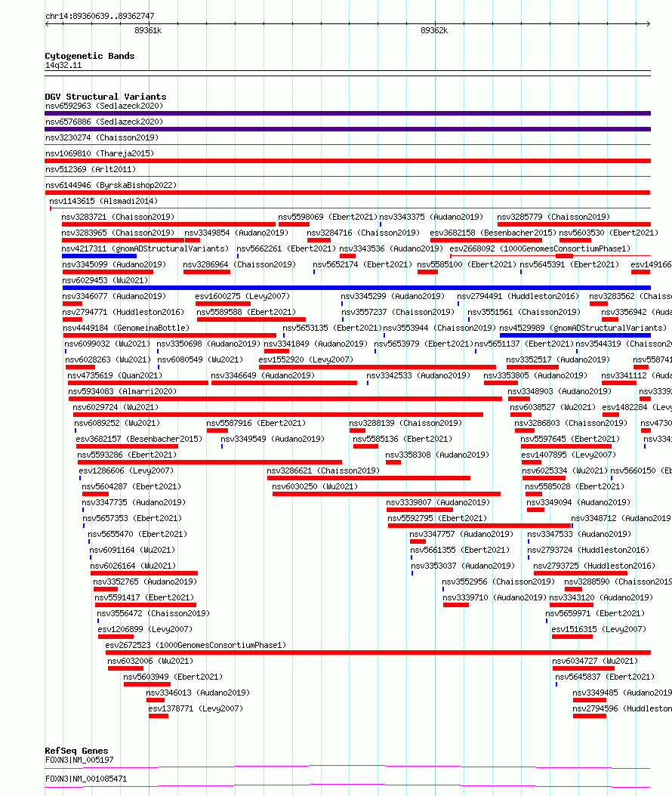This screenshot has height=796, width=672.
Task: Select nsv6089252 (Wu2021) label
Action: coord(117,423)
